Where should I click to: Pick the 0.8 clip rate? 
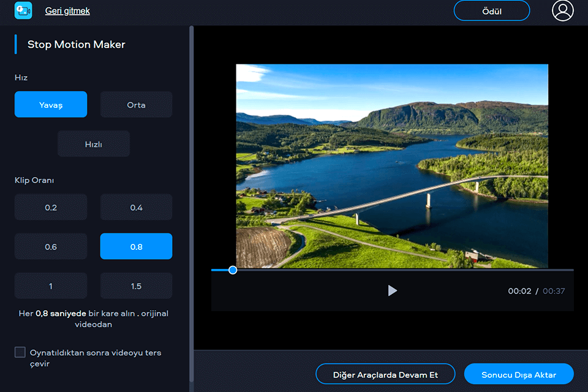136,247
